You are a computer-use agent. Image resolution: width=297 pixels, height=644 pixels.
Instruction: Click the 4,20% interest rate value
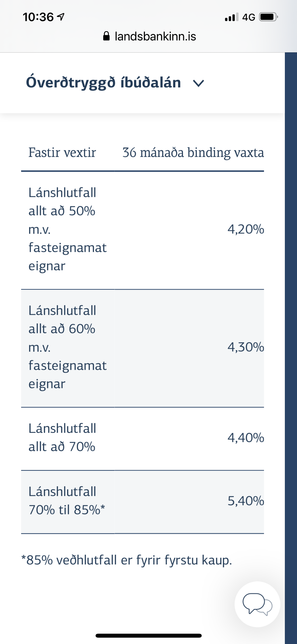(x=246, y=229)
